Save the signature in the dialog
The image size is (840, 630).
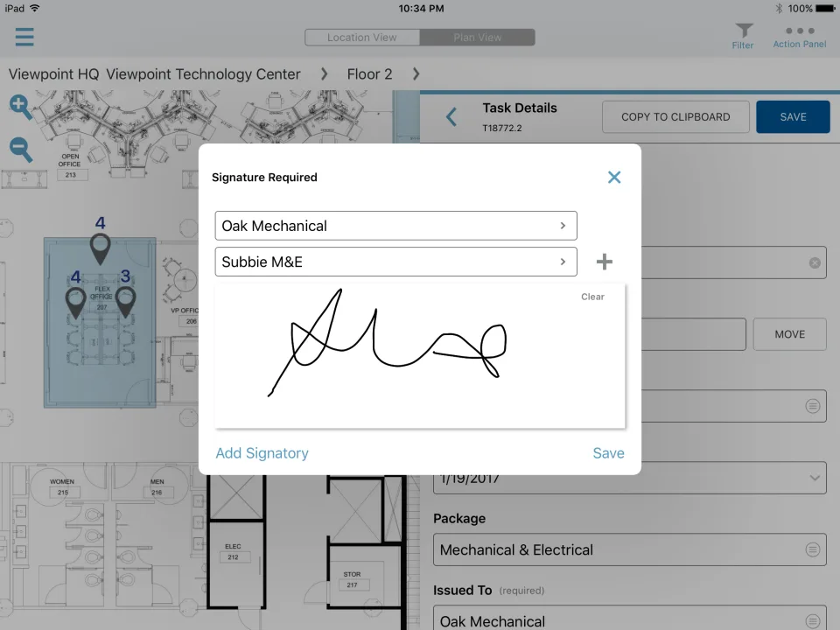click(x=609, y=453)
